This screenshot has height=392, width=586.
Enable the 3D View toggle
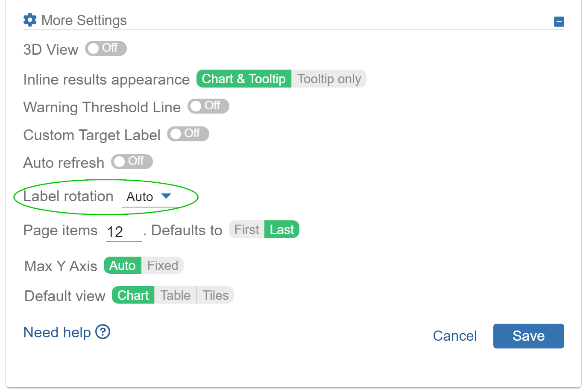point(105,48)
